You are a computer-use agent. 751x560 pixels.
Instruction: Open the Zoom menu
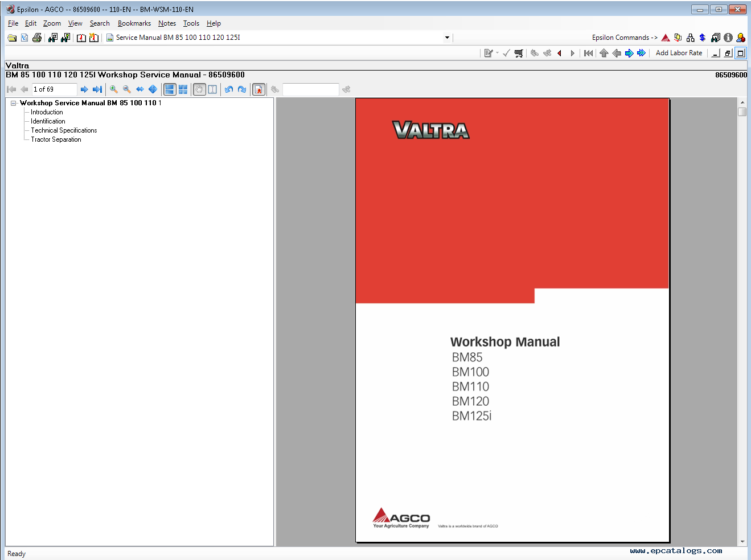click(x=52, y=23)
